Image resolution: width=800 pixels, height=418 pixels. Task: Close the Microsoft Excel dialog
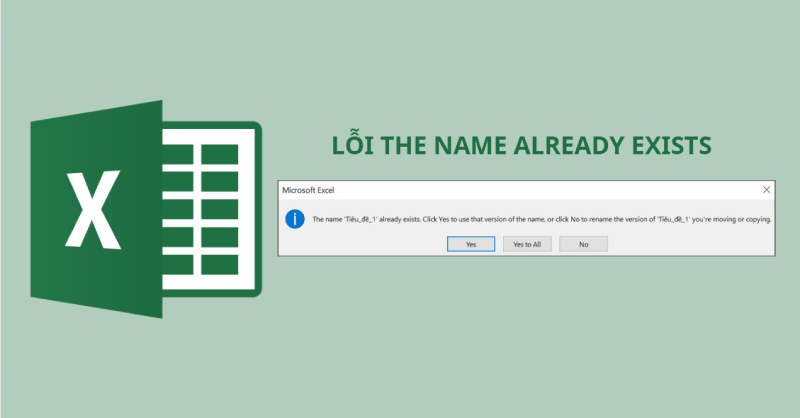coord(766,189)
